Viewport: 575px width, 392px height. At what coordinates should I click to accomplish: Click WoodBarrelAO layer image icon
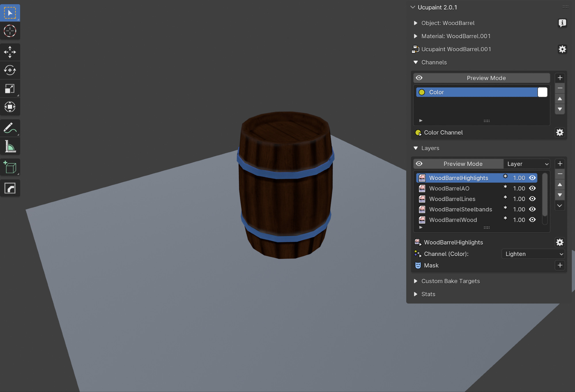422,188
